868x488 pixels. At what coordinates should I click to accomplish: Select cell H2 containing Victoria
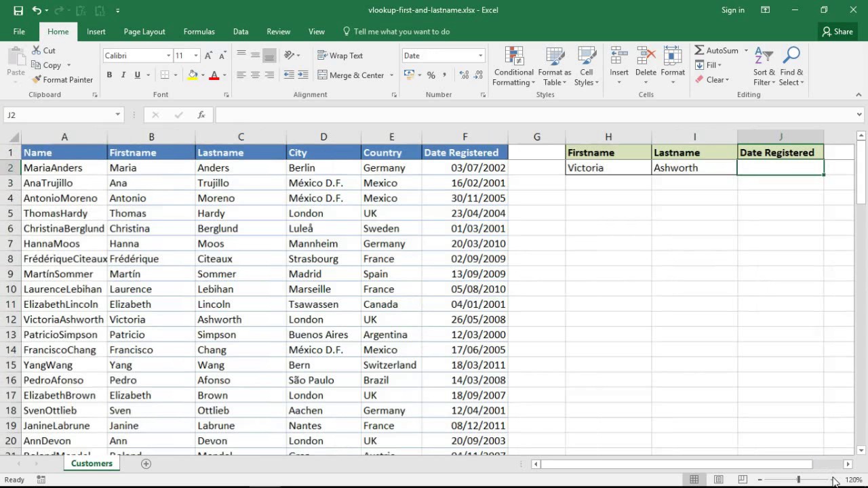608,168
